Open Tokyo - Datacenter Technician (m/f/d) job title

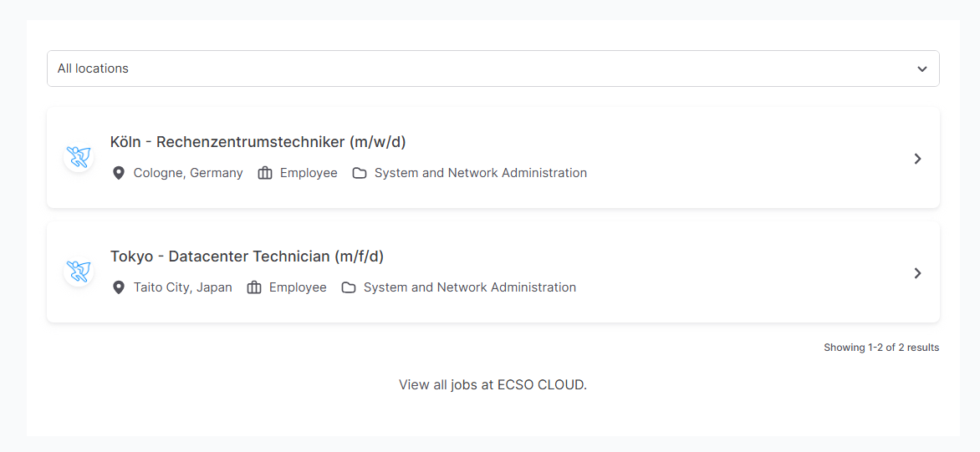(x=247, y=256)
